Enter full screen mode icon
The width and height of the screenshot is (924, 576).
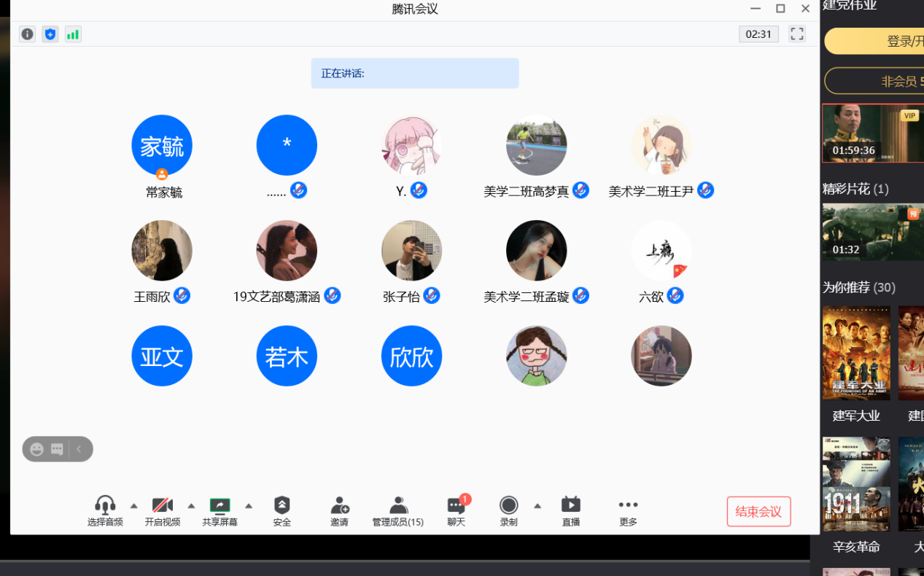pyautogui.click(x=797, y=34)
